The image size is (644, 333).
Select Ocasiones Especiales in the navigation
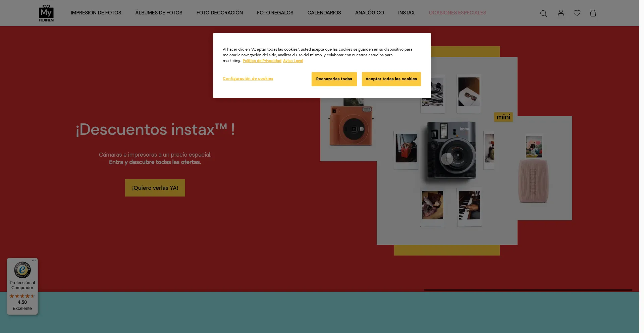pos(457,13)
